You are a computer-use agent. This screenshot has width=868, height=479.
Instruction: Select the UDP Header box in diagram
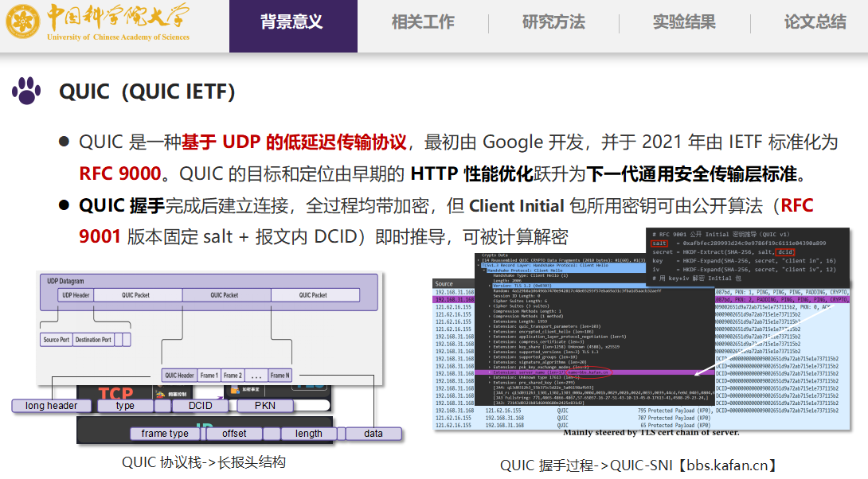(x=76, y=295)
